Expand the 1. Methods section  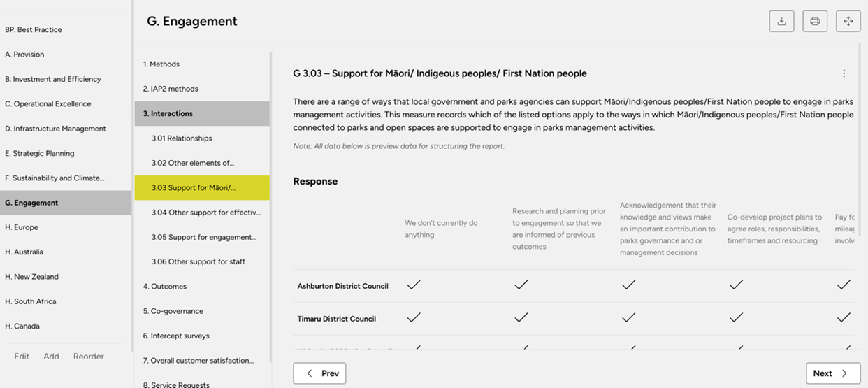point(161,64)
